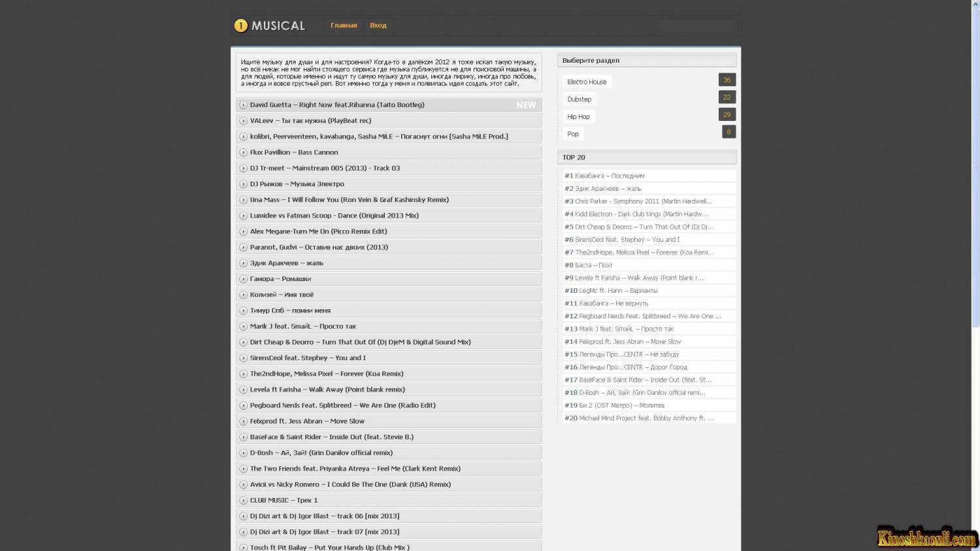
Task: Click play icon for Paranot, Gudvi track
Action: click(x=243, y=247)
